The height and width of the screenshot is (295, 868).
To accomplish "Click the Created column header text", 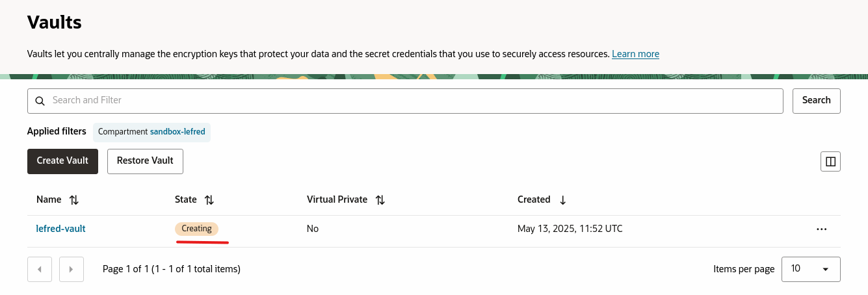I will [x=534, y=199].
